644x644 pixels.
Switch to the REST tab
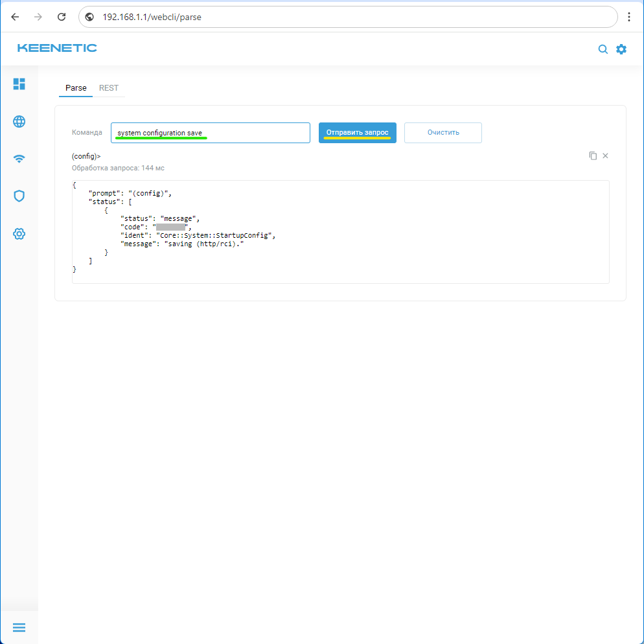pyautogui.click(x=109, y=88)
